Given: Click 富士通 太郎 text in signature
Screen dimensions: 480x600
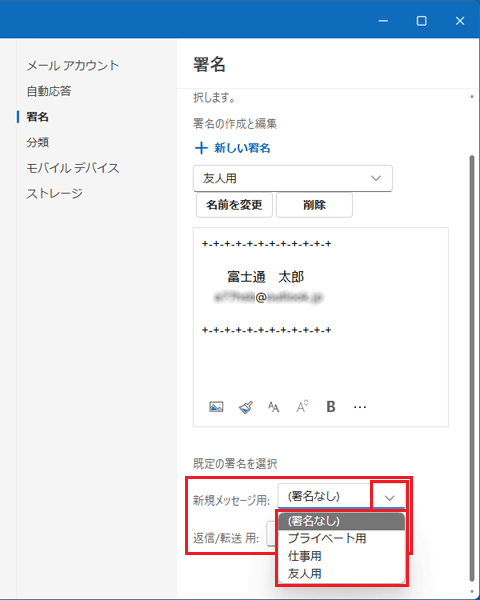Looking at the screenshot, I should pyautogui.click(x=266, y=277).
